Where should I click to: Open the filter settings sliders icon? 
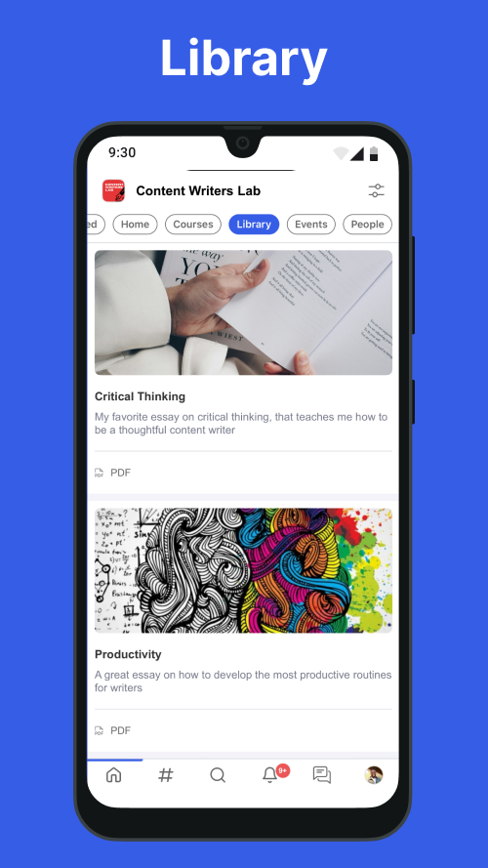(x=376, y=191)
